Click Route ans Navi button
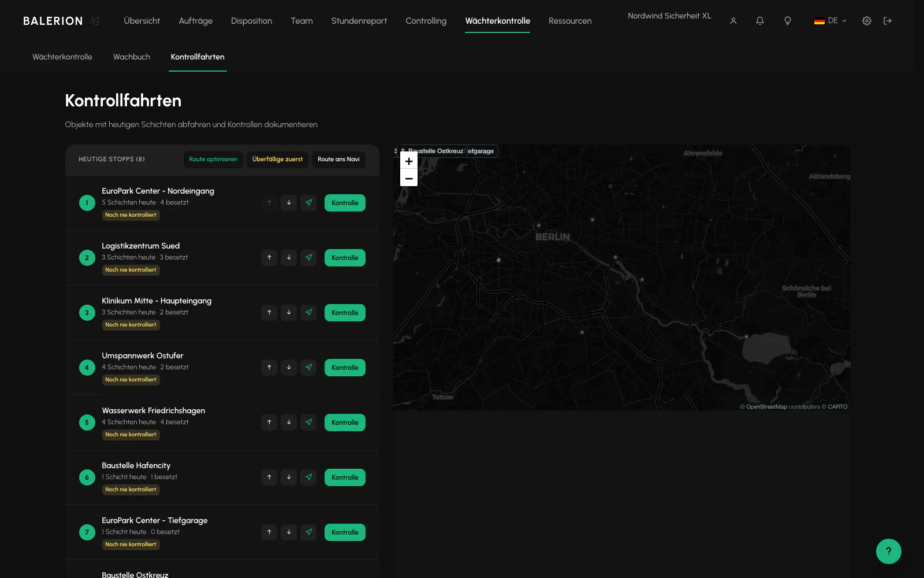 tap(338, 160)
